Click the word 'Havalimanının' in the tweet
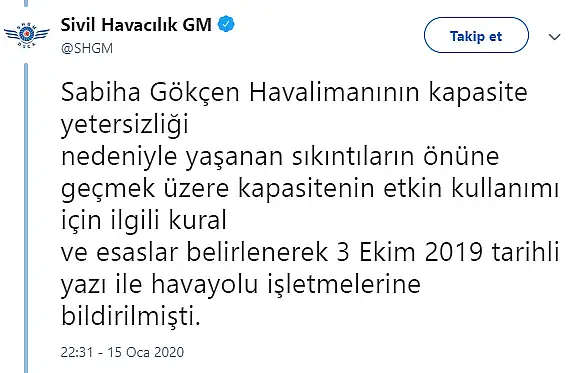The image size is (576, 373). click(x=334, y=92)
